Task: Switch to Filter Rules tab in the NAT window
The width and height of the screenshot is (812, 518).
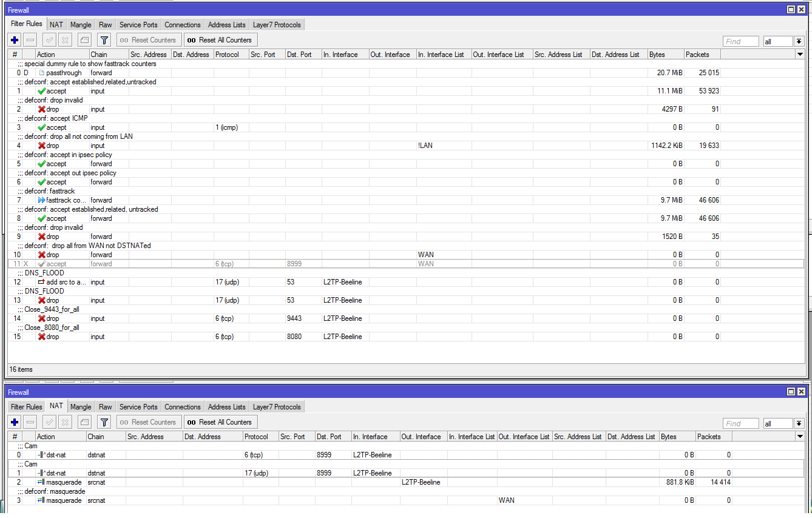Action: pyautogui.click(x=27, y=407)
